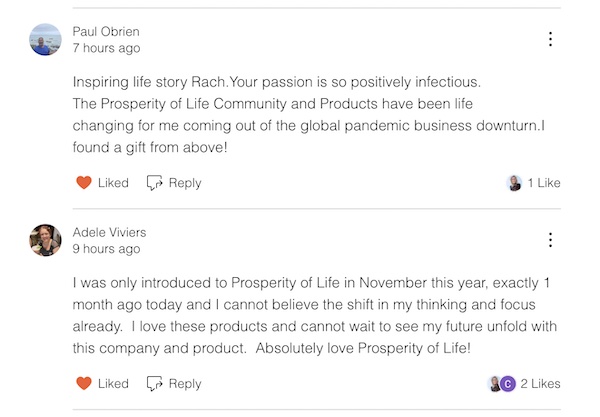Click the heart icon on Adele Viviers' comment
600x417 pixels.
tap(84, 384)
